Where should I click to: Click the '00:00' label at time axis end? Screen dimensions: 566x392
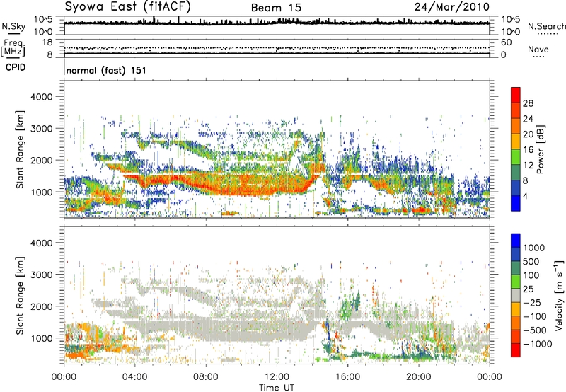tap(490, 377)
